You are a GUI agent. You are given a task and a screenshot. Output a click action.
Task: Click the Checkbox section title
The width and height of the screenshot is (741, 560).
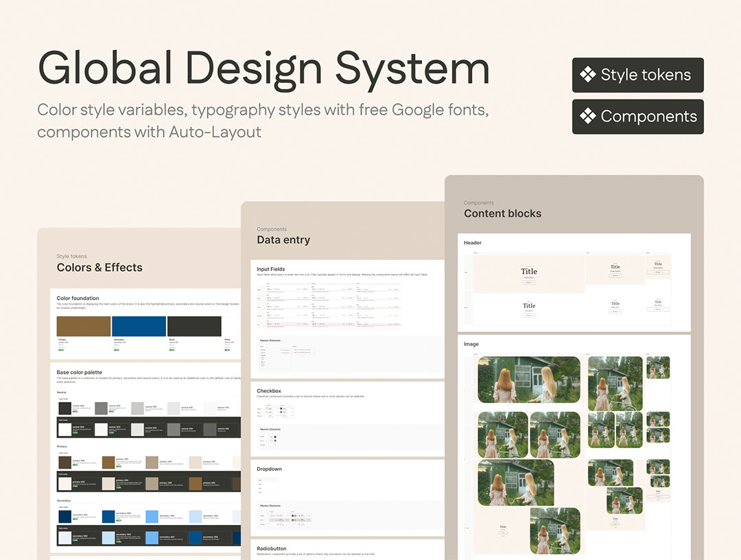tap(269, 391)
